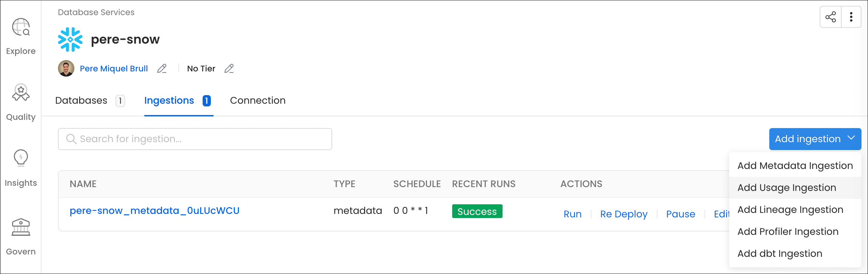
Task: Click the green Success status badge
Action: coord(477,212)
